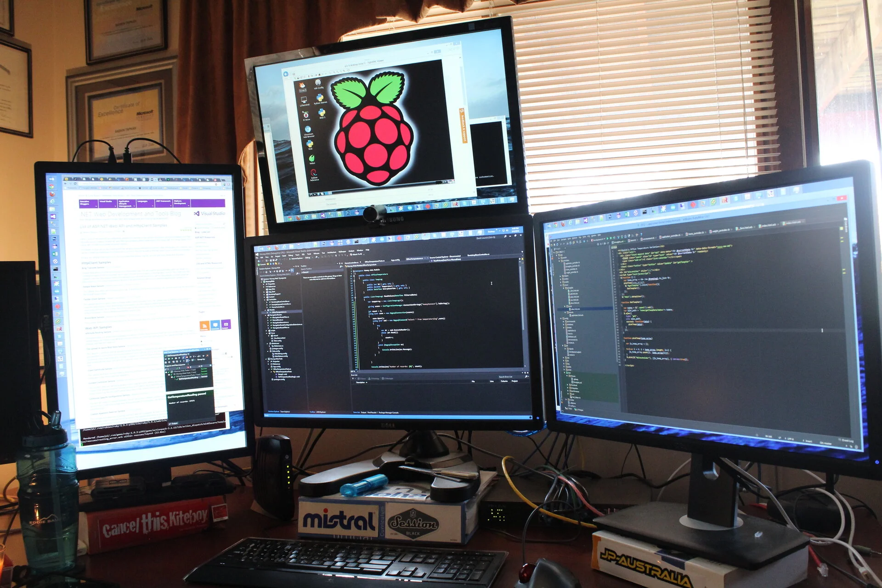Launch Python Games on the Raspberry Pi desktop
Image resolution: width=882 pixels, height=588 pixels.
320,98
